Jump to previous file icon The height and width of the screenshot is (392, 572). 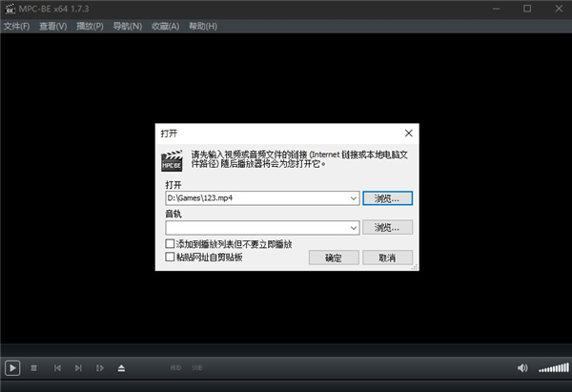[x=57, y=368]
